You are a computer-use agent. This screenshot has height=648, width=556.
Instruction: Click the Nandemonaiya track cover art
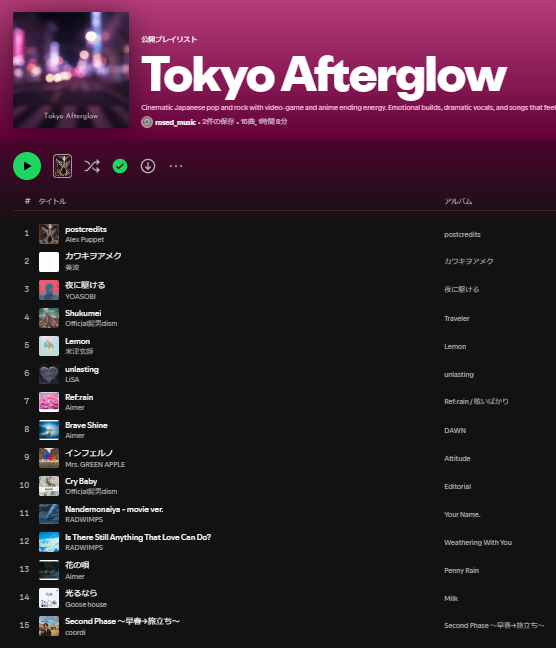coord(49,514)
